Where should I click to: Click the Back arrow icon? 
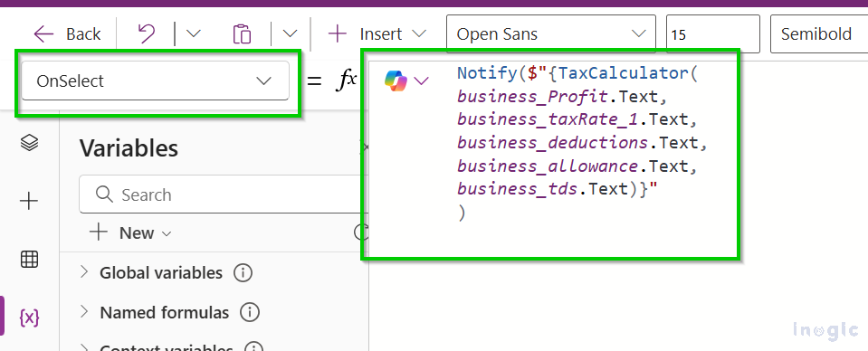(x=43, y=34)
